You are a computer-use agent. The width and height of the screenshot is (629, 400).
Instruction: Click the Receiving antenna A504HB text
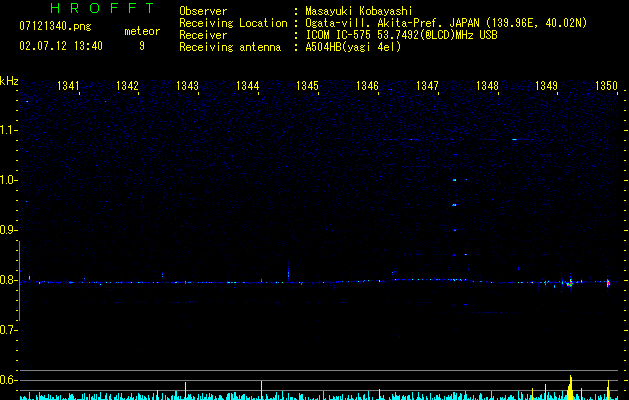pyautogui.click(x=353, y=47)
